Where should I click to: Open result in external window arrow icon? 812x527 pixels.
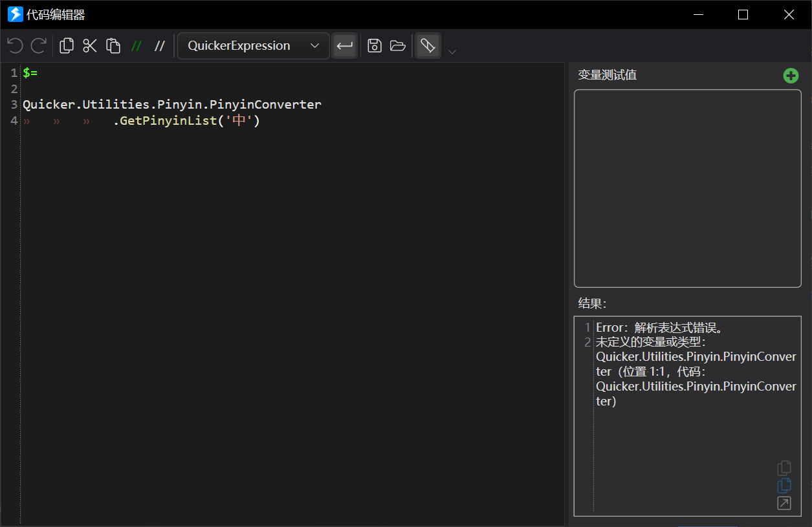[x=784, y=503]
